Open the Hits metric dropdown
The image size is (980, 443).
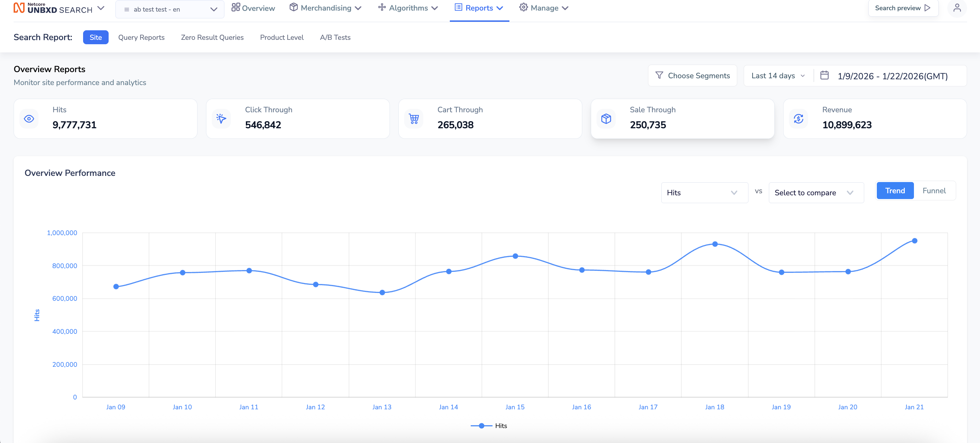coord(704,193)
